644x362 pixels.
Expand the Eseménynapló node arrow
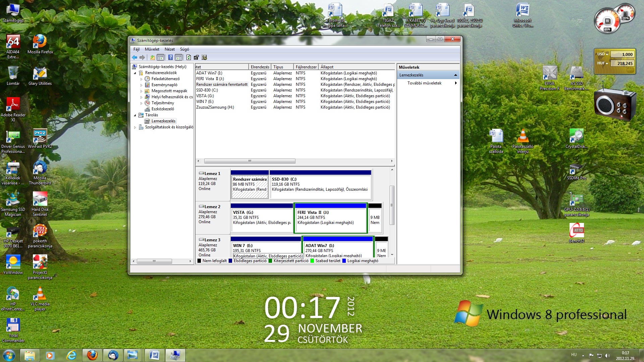(x=141, y=85)
